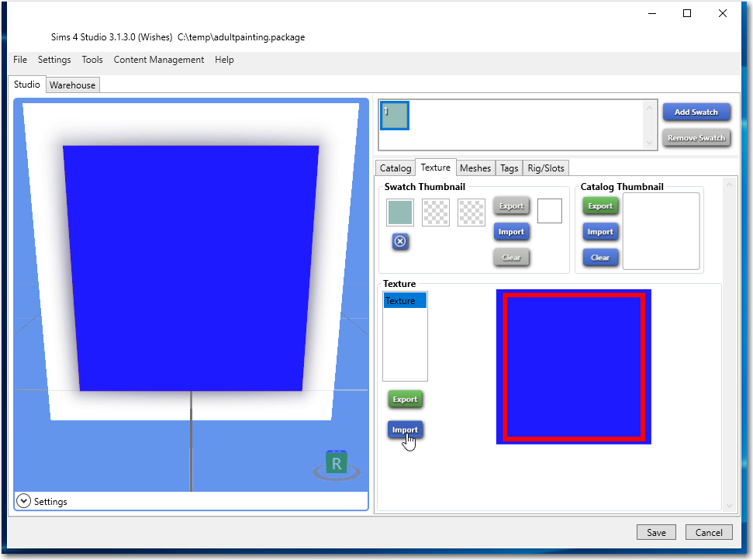Click the texture panel scroll up arrow
The width and height of the screenshot is (753, 560).
pos(729,185)
